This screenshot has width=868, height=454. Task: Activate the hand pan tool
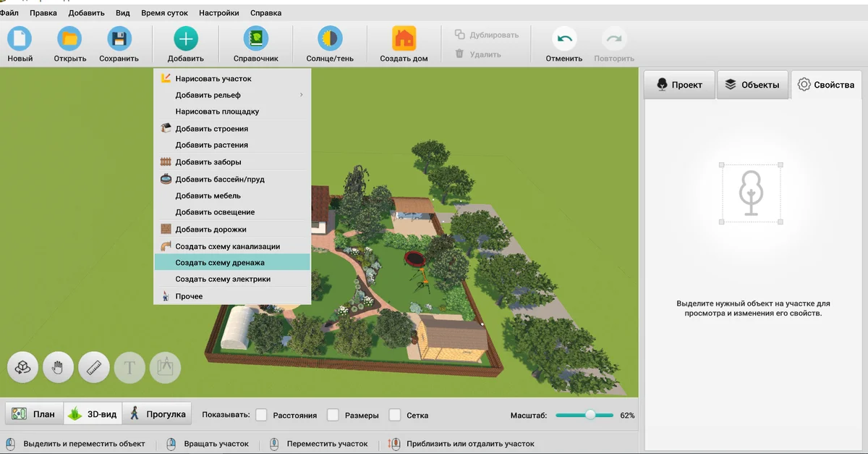(x=59, y=368)
